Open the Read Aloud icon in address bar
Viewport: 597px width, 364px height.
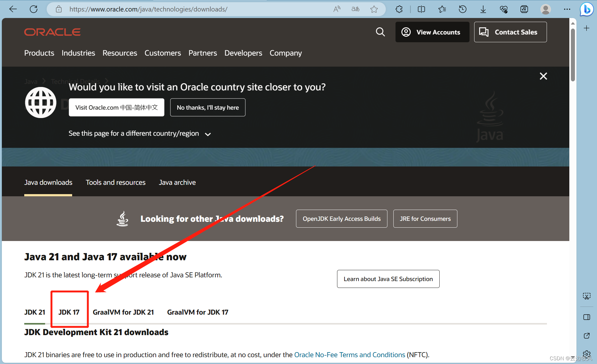337,9
